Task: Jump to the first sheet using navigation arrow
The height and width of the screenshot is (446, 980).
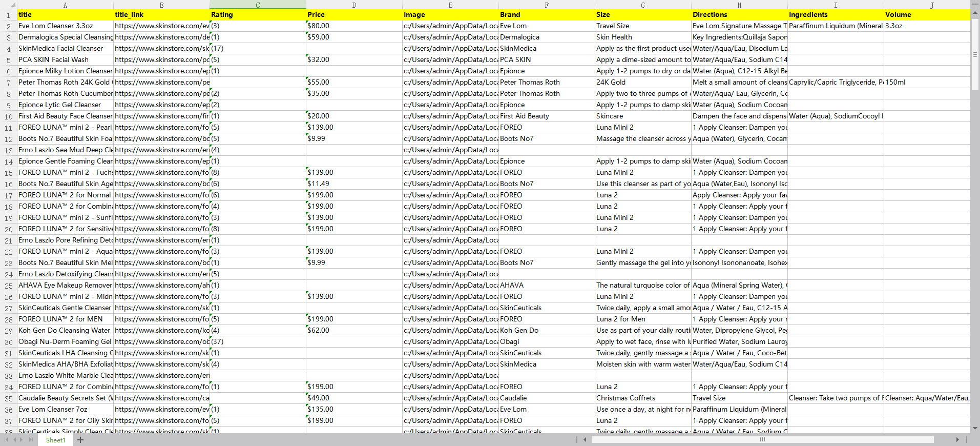Action: point(7,440)
